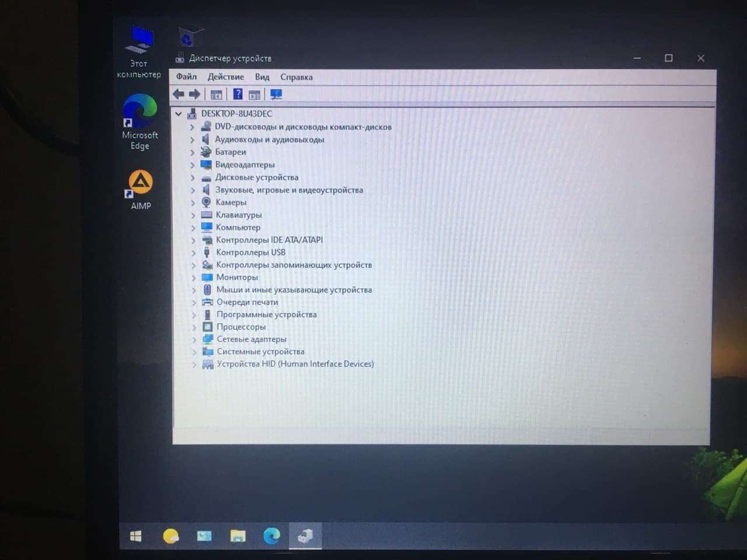Launch Edge from the taskbar
Image resolution: width=747 pixels, height=560 pixels.
[271, 535]
